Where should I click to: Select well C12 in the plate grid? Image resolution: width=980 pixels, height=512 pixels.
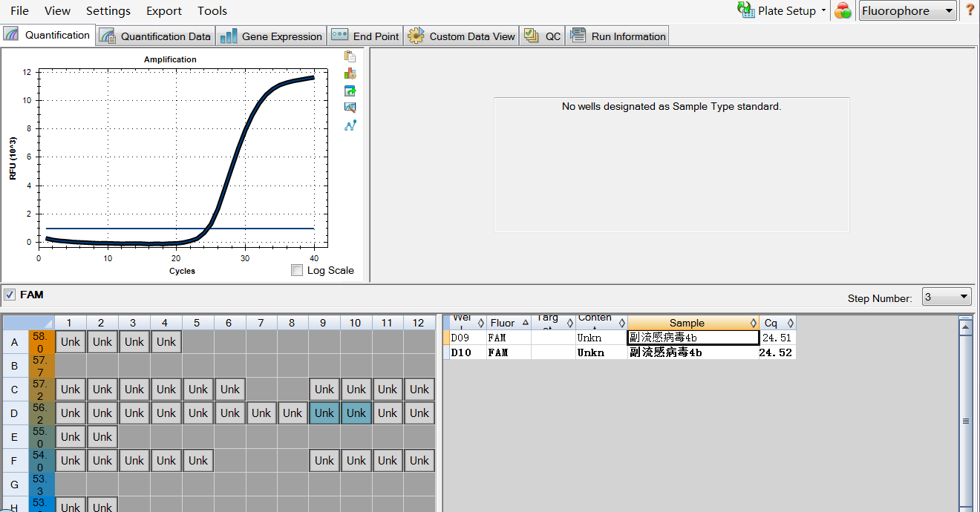tap(419, 389)
